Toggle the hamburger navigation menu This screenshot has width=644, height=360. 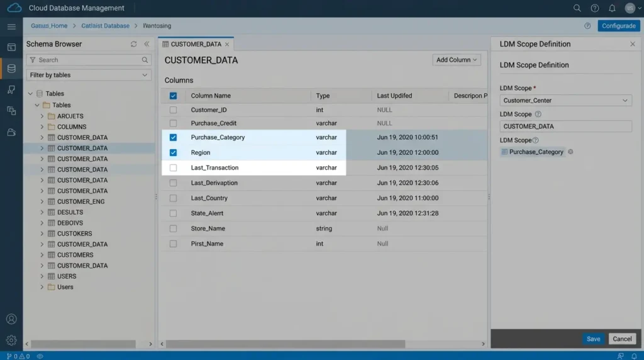click(x=11, y=26)
